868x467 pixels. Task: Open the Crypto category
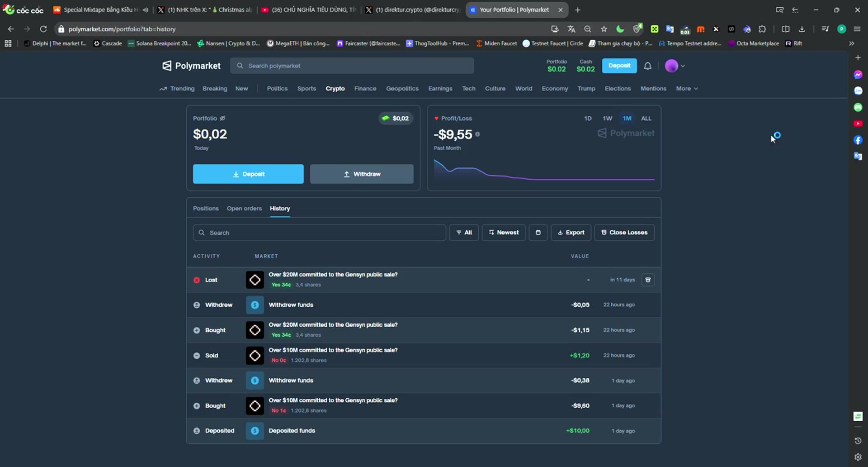coord(335,89)
